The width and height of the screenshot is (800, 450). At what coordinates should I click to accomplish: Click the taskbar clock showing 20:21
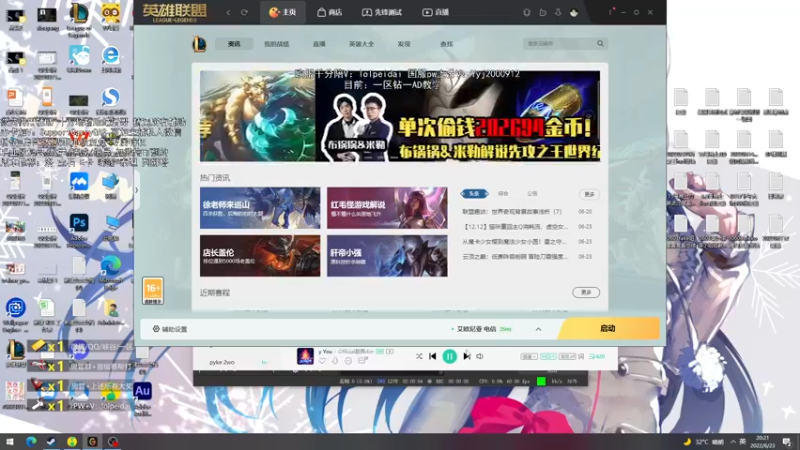[x=763, y=441]
